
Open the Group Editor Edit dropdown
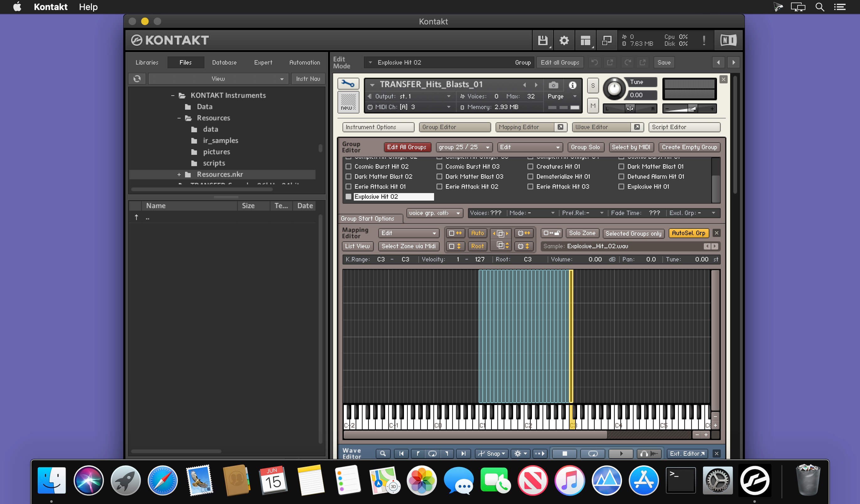click(x=529, y=147)
